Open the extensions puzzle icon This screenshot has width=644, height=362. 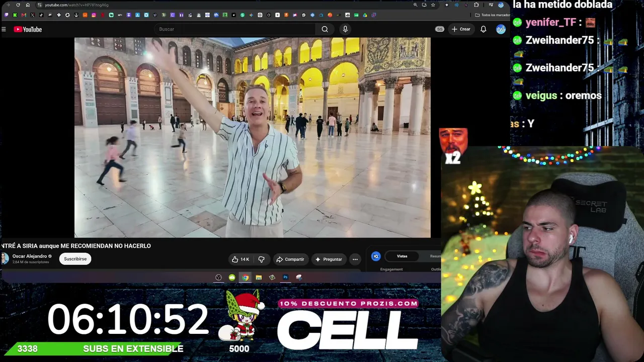pyautogui.click(x=476, y=5)
